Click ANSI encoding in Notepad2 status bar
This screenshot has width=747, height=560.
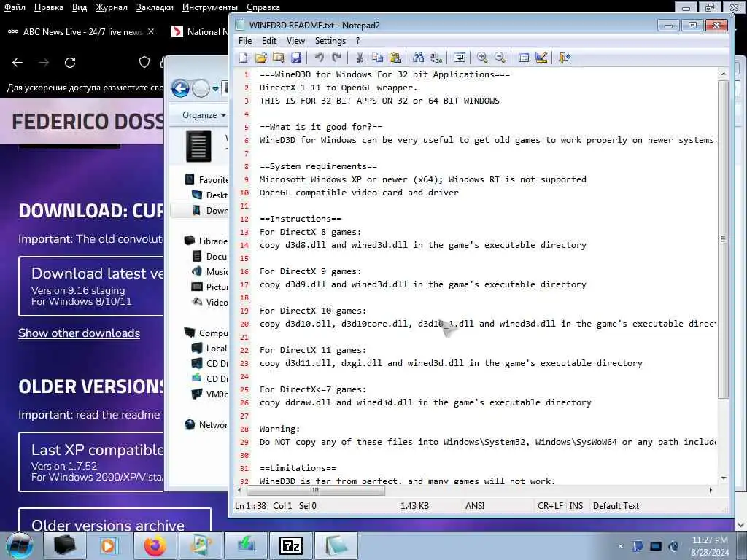pyautogui.click(x=475, y=506)
